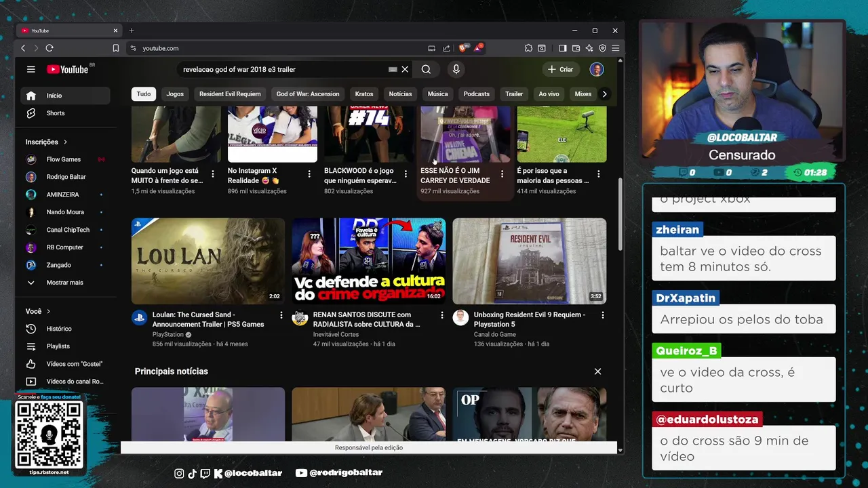Click the search magnifier button
The image size is (868, 488).
426,69
